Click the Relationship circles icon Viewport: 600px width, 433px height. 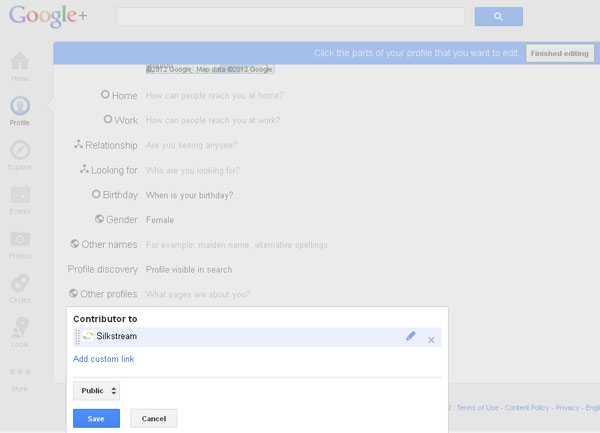(78, 144)
